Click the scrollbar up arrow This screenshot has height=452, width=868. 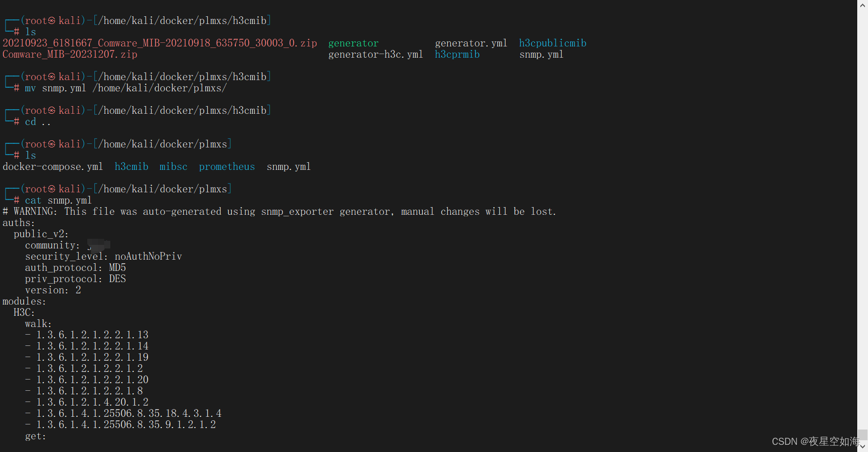[862, 5]
